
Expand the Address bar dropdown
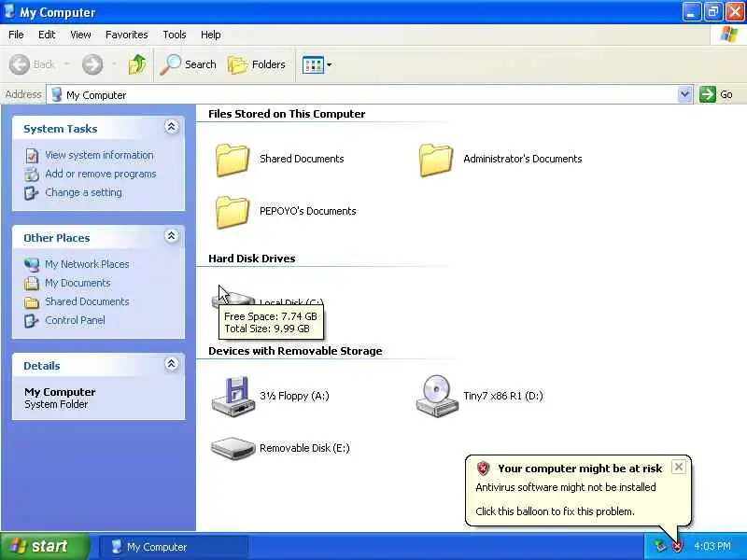684,94
